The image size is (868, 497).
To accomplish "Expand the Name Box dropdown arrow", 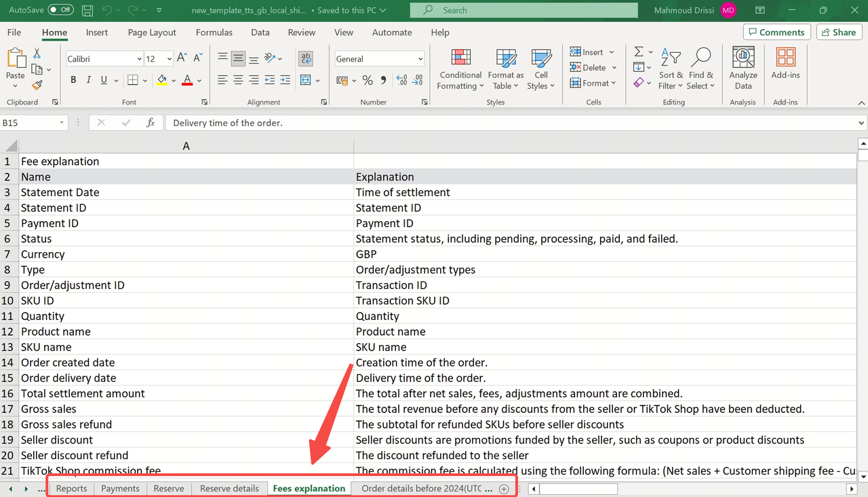I will tap(62, 123).
